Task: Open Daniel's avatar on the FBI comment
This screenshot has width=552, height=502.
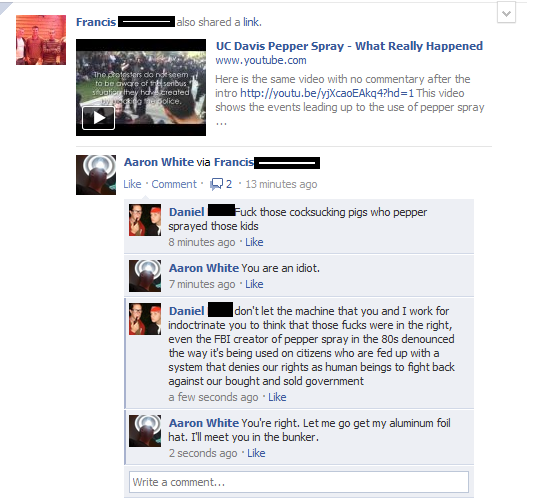Action: pos(145,319)
